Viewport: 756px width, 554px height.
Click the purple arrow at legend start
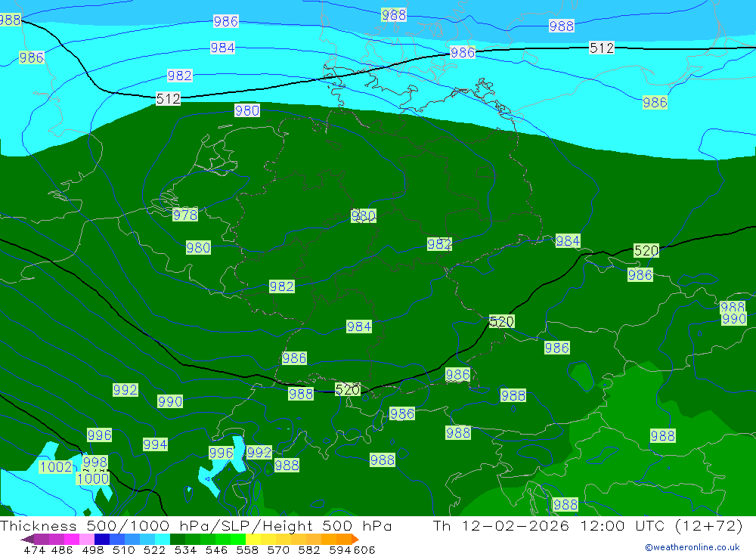pyautogui.click(x=27, y=539)
